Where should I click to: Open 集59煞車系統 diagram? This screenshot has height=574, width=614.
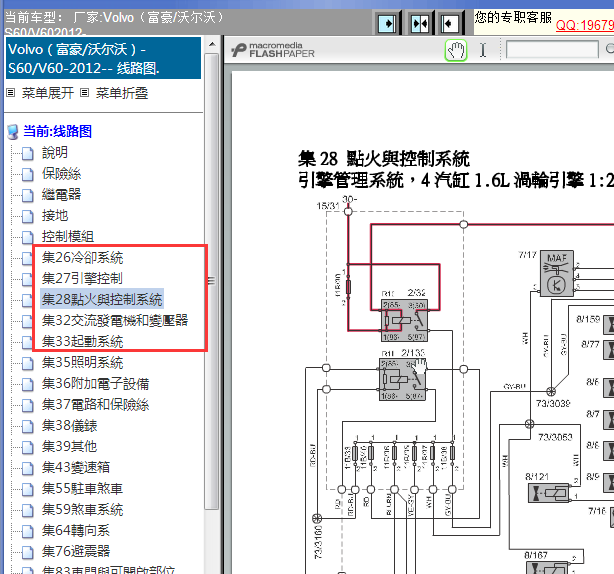(x=83, y=509)
